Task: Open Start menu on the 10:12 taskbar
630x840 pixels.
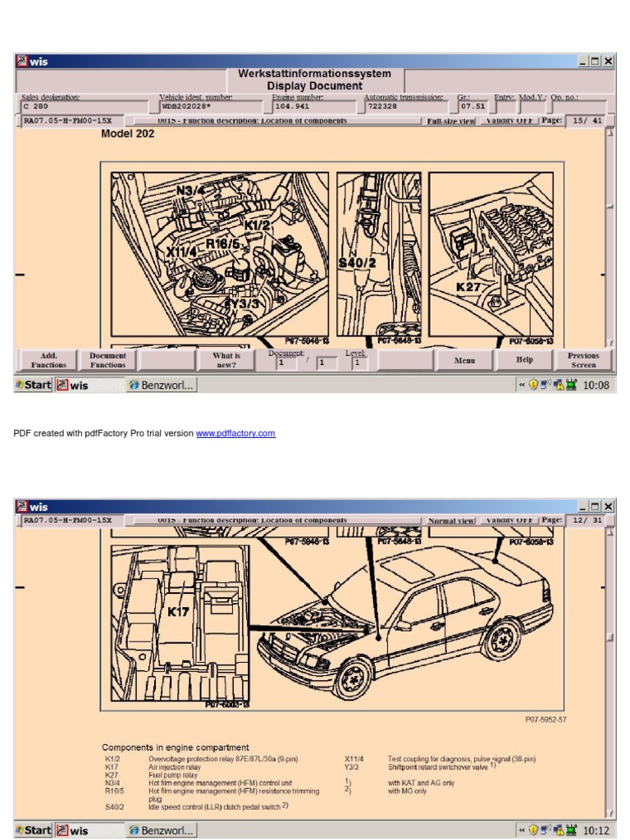Action: tap(33, 830)
